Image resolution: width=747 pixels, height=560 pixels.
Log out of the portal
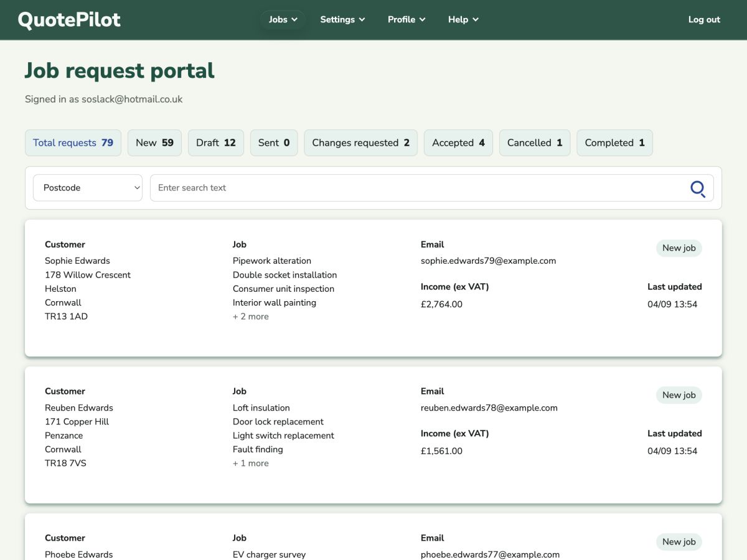[704, 19]
